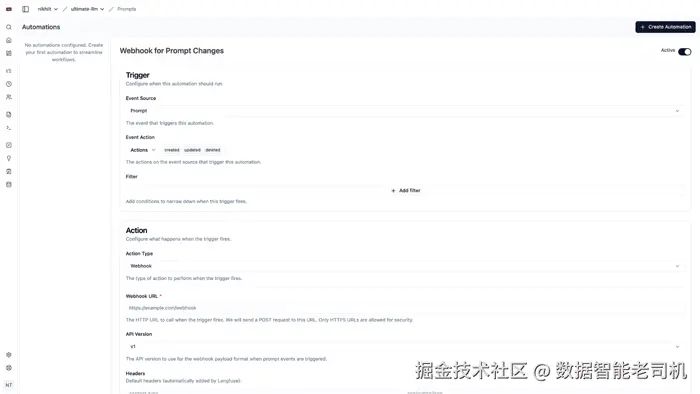Viewport: 700px width, 394px height.
Task: Click the Automations panel heading
Action: coord(41,27)
